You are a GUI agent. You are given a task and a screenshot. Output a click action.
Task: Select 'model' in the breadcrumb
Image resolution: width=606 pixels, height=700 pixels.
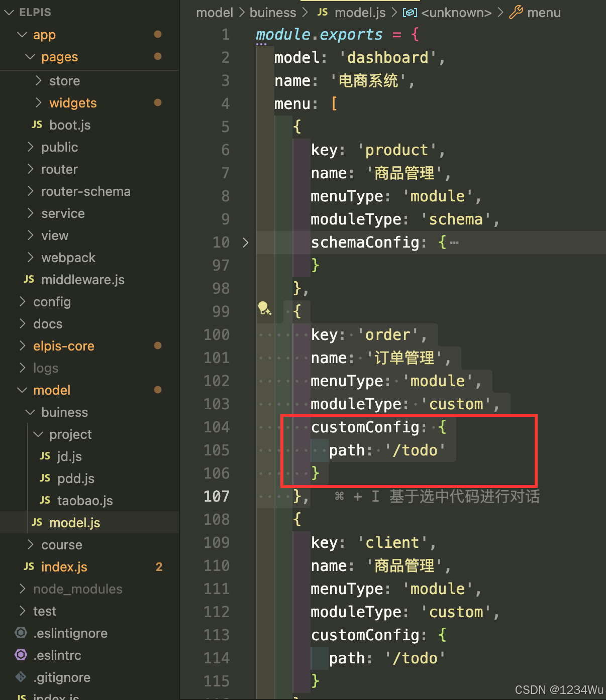pyautogui.click(x=215, y=13)
